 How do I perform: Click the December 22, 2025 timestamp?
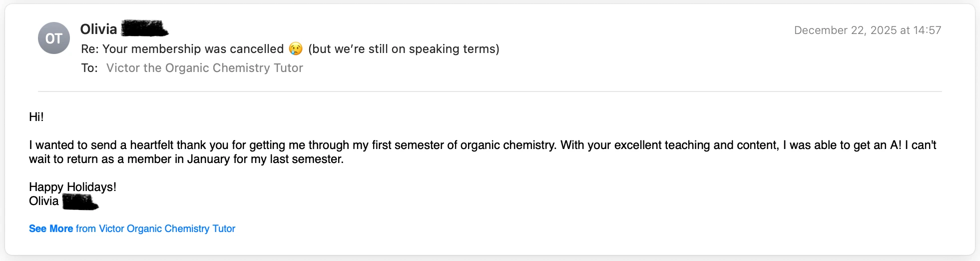tap(867, 30)
